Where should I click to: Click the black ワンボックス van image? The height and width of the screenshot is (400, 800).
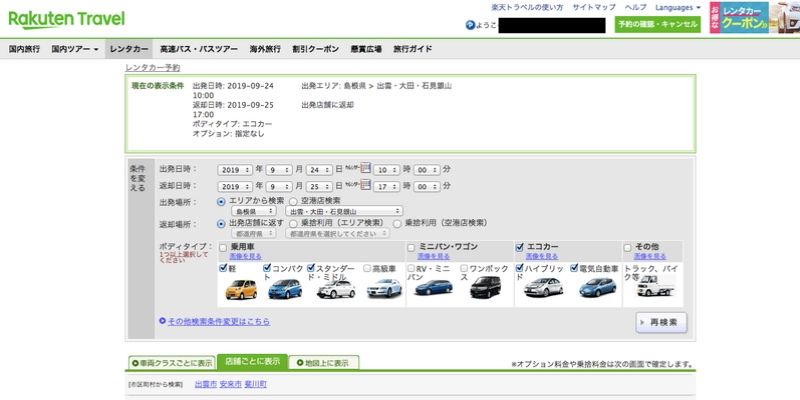(486, 287)
